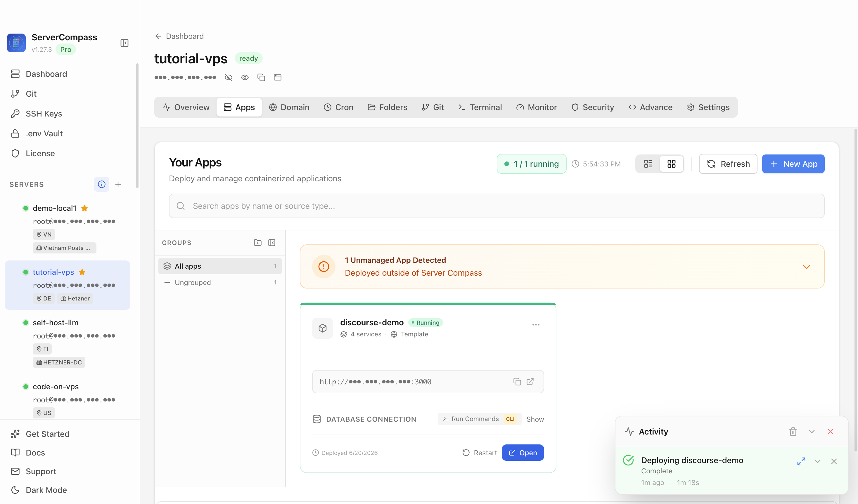The width and height of the screenshot is (858, 504).
Task: Reveal the server IP address (eye icon)
Action: 245,77
